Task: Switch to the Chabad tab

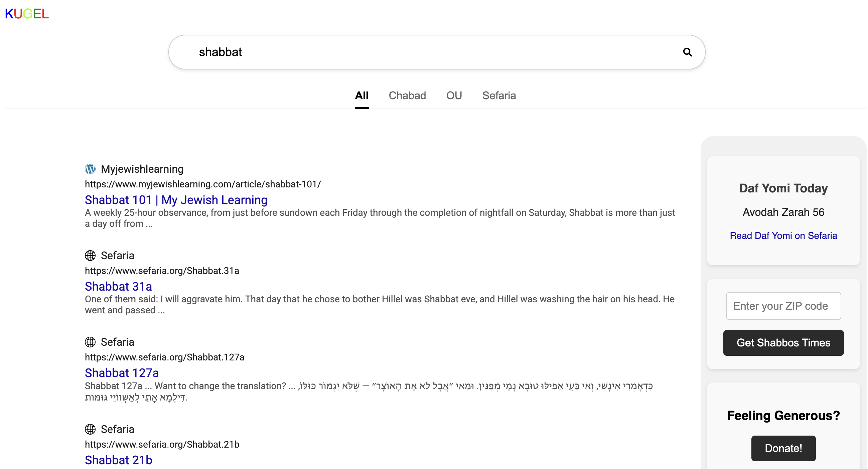Action: [x=407, y=96]
